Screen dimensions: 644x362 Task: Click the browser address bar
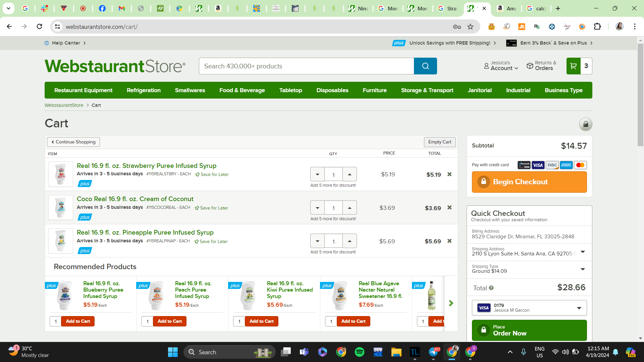pyautogui.click(x=255, y=27)
